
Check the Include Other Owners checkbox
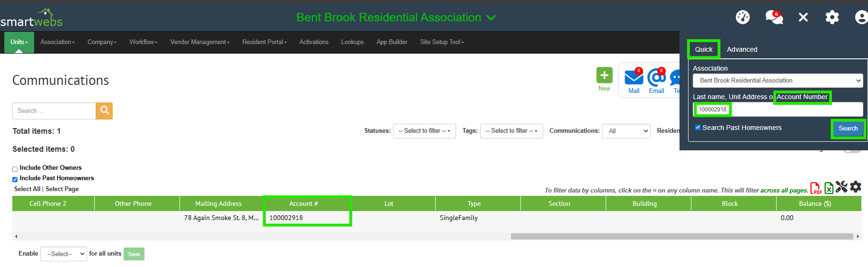pyautogui.click(x=15, y=169)
